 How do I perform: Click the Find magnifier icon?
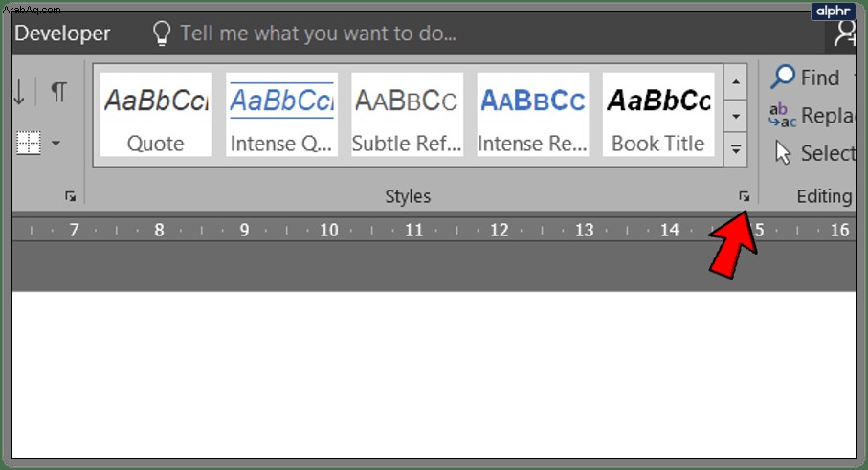pyautogui.click(x=782, y=77)
